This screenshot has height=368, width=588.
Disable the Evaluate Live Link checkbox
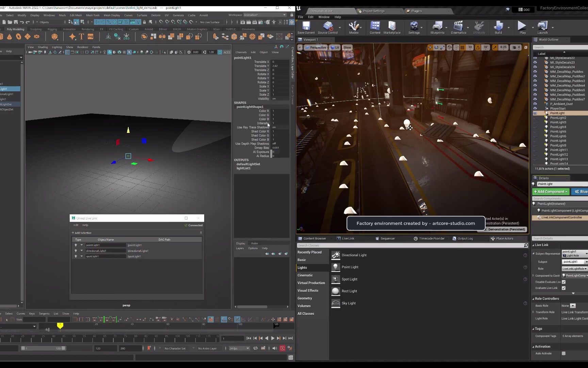point(564,288)
